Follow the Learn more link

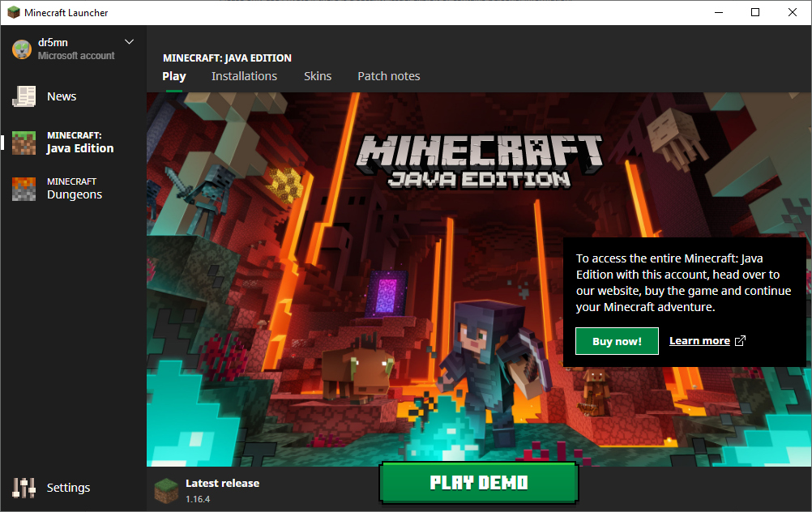(699, 340)
